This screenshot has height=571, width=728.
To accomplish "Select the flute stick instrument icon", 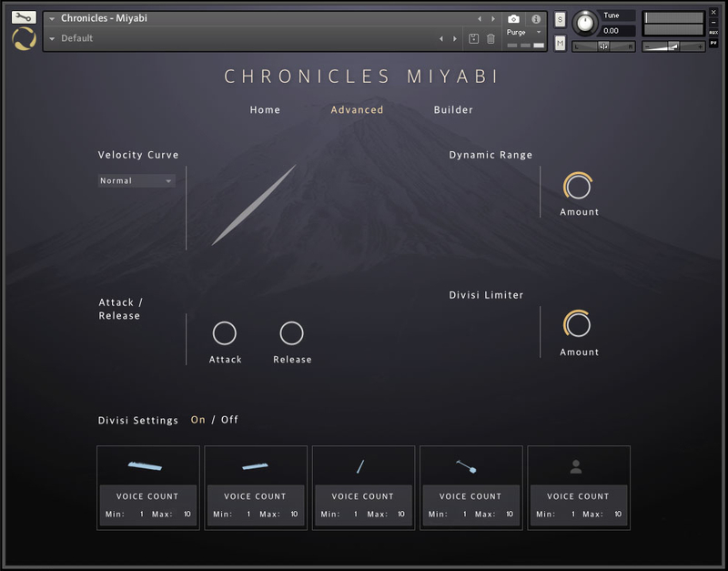I will point(360,466).
